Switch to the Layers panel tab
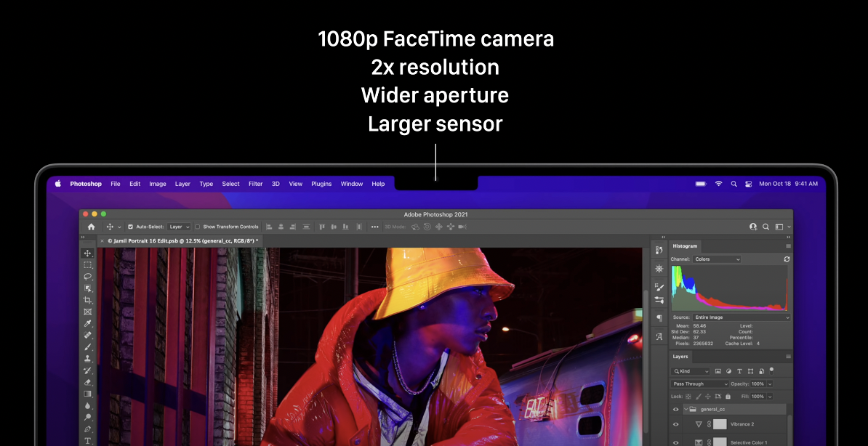The height and width of the screenshot is (446, 868). [681, 357]
